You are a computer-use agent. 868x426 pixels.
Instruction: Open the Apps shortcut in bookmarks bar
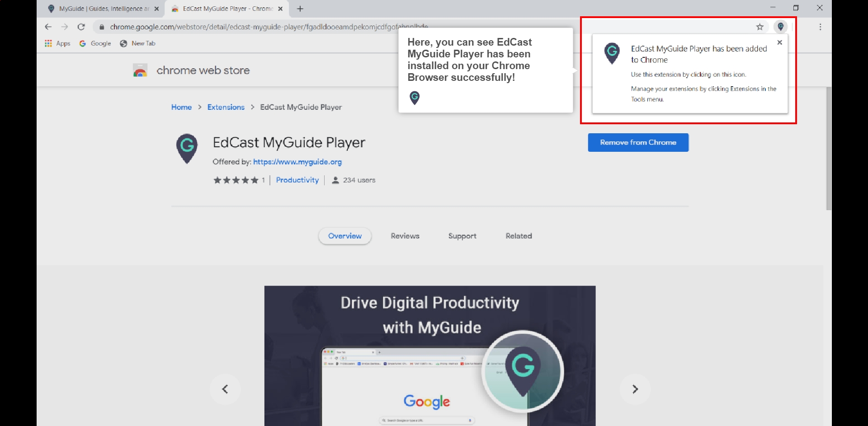tap(57, 43)
